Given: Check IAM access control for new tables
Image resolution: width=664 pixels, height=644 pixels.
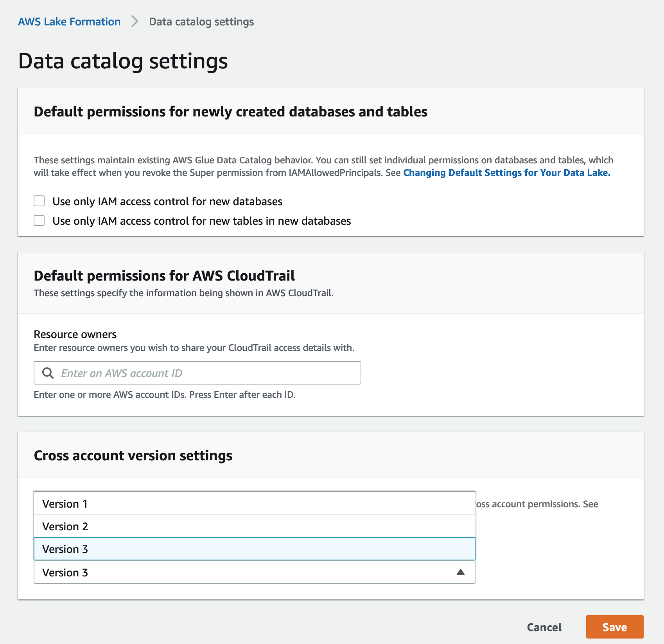Looking at the screenshot, I should (39, 221).
